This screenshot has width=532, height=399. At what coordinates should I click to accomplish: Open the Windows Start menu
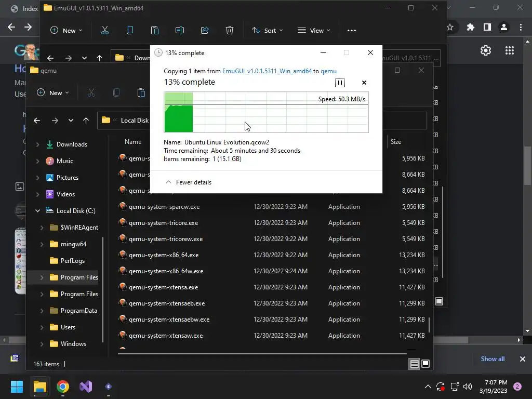17,387
